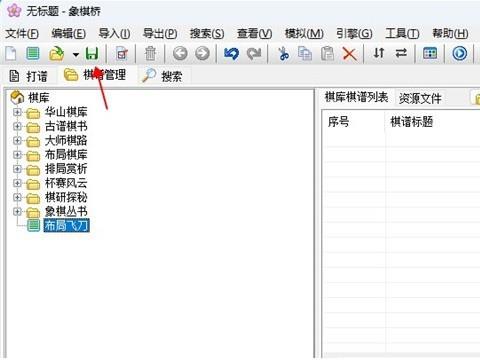Click the open folder toolbar icon
The height and width of the screenshot is (360, 480).
tap(57, 54)
